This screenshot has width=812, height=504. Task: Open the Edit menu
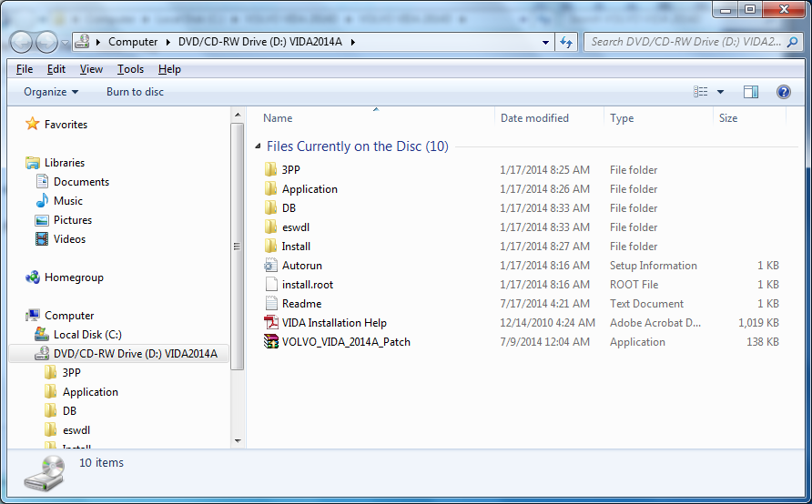click(56, 69)
